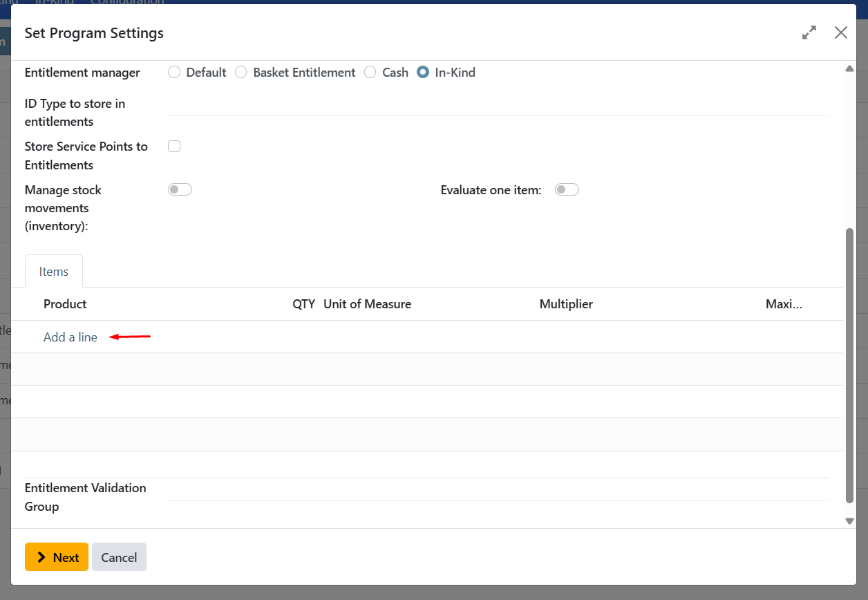Select the Default entitlement manager
The width and height of the screenshot is (868, 600).
point(174,72)
